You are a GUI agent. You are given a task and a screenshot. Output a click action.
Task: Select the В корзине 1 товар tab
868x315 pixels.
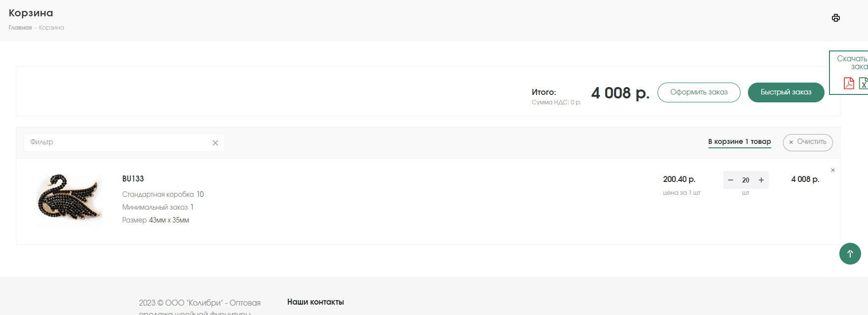pos(740,142)
